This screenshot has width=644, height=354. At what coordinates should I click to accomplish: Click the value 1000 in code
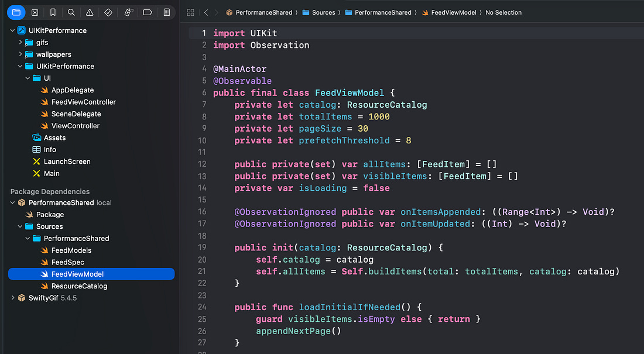pyautogui.click(x=379, y=116)
